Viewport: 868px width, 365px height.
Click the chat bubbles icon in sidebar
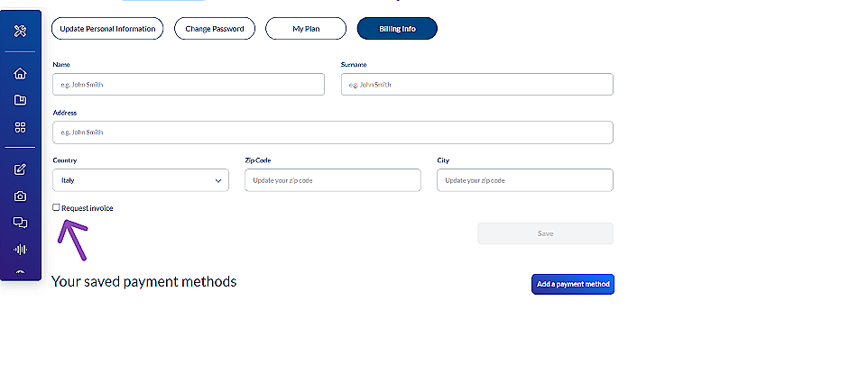click(21, 223)
